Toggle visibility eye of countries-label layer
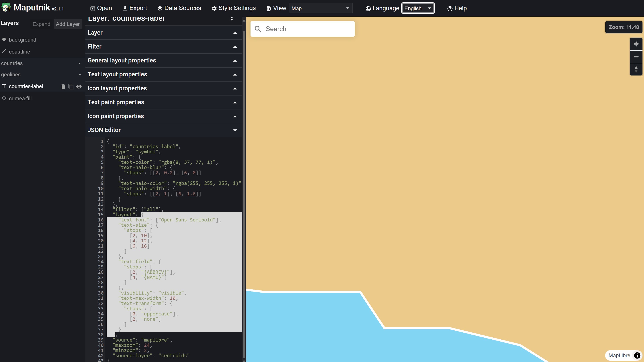 [79, 87]
